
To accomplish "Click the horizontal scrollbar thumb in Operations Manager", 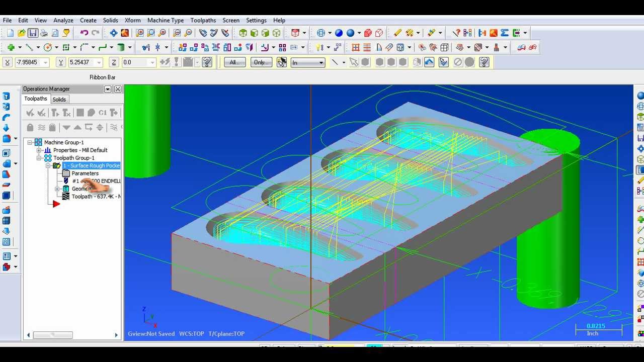I will 53,335.
